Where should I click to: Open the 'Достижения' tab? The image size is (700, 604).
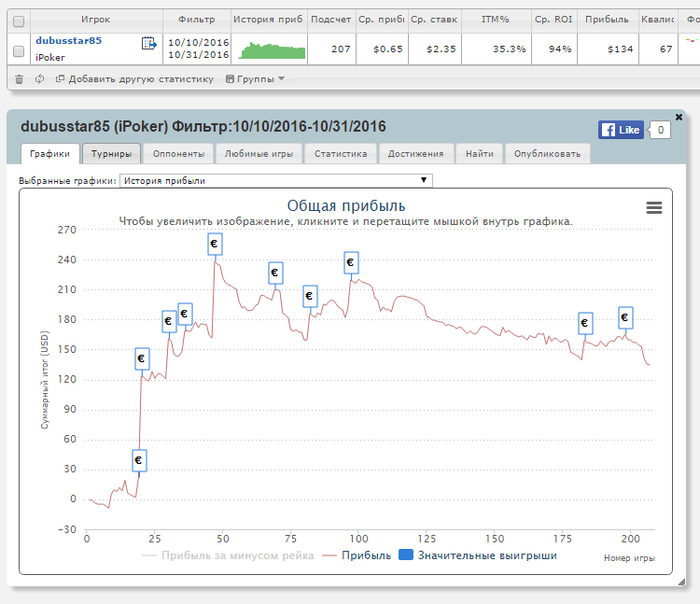(416, 154)
